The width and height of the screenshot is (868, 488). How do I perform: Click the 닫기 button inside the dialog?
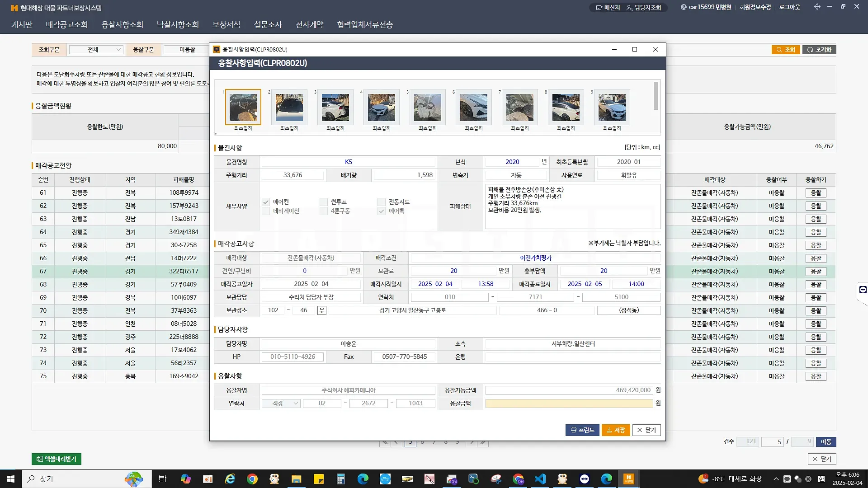pos(646,430)
